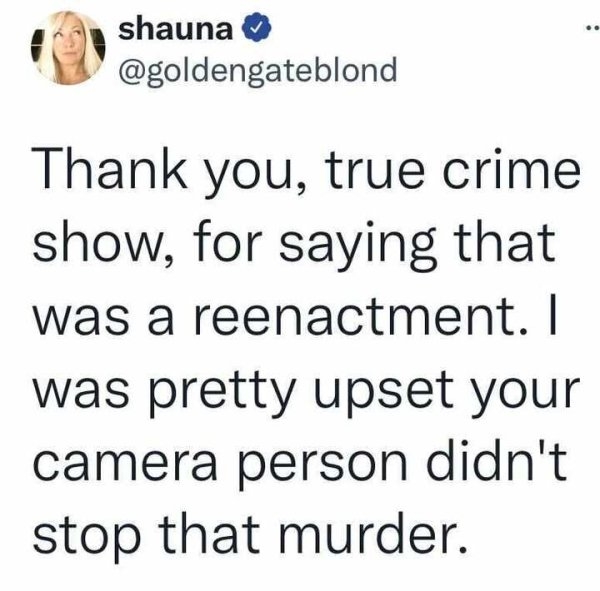
Task: Visit the @goldengateblond handle link
Action: [x=258, y=70]
